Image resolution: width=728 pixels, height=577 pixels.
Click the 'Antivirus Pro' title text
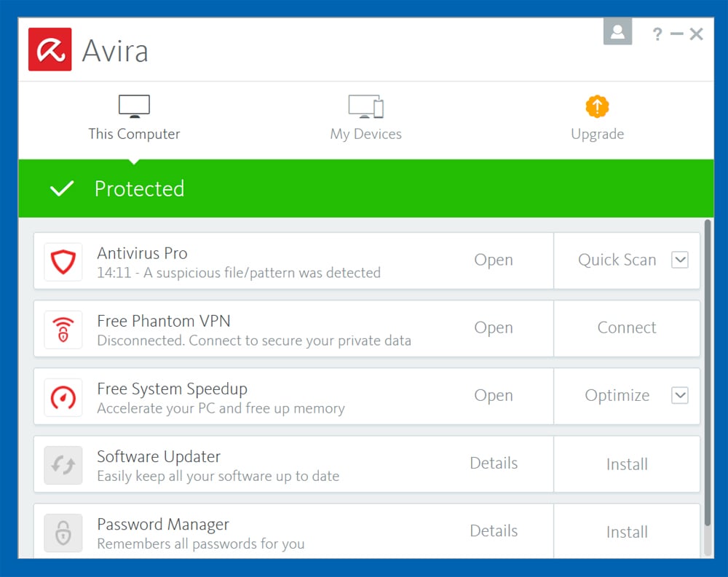pos(142,253)
